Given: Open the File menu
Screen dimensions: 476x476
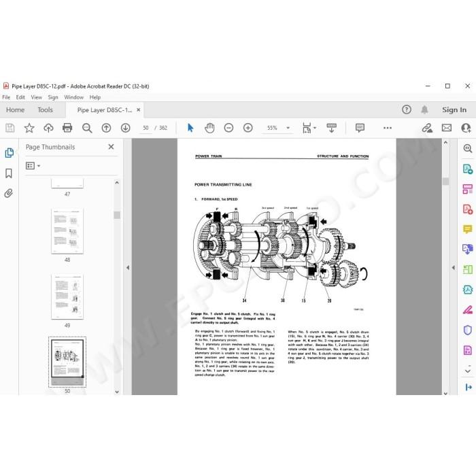Looking at the screenshot, I should [6, 97].
